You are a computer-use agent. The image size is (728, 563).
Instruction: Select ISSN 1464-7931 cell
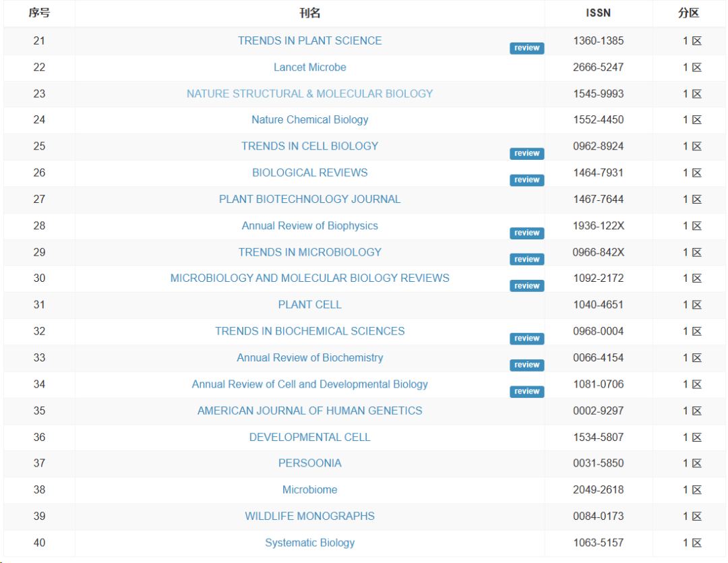tap(598, 173)
